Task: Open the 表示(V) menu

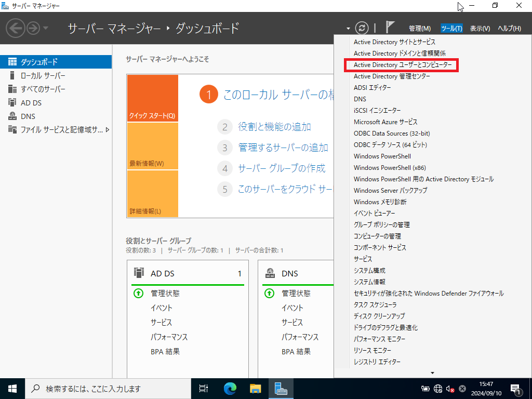Action: (480, 29)
